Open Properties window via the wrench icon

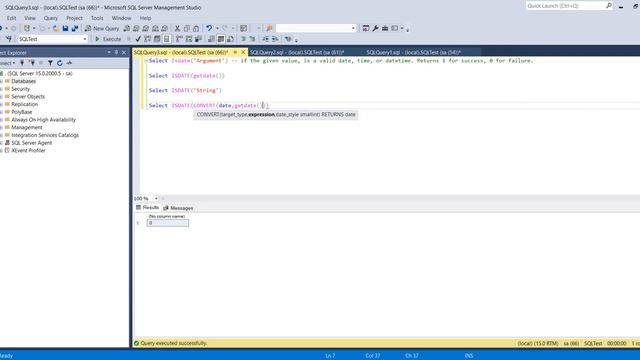(x=376, y=28)
